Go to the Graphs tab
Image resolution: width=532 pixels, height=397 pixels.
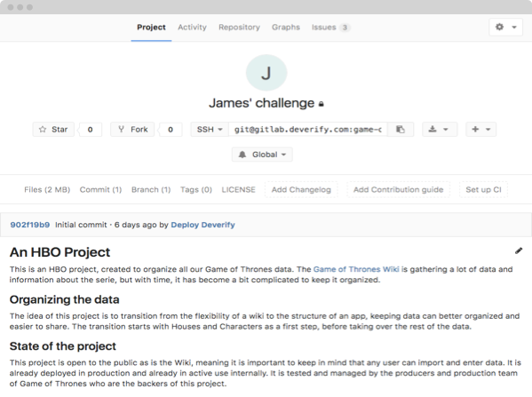click(x=286, y=28)
